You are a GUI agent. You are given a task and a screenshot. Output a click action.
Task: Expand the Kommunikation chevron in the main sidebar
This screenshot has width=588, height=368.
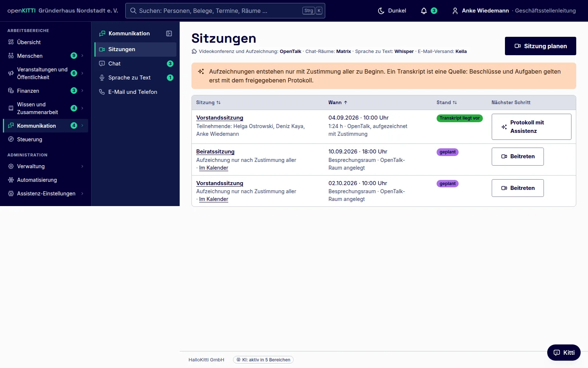[82, 125]
